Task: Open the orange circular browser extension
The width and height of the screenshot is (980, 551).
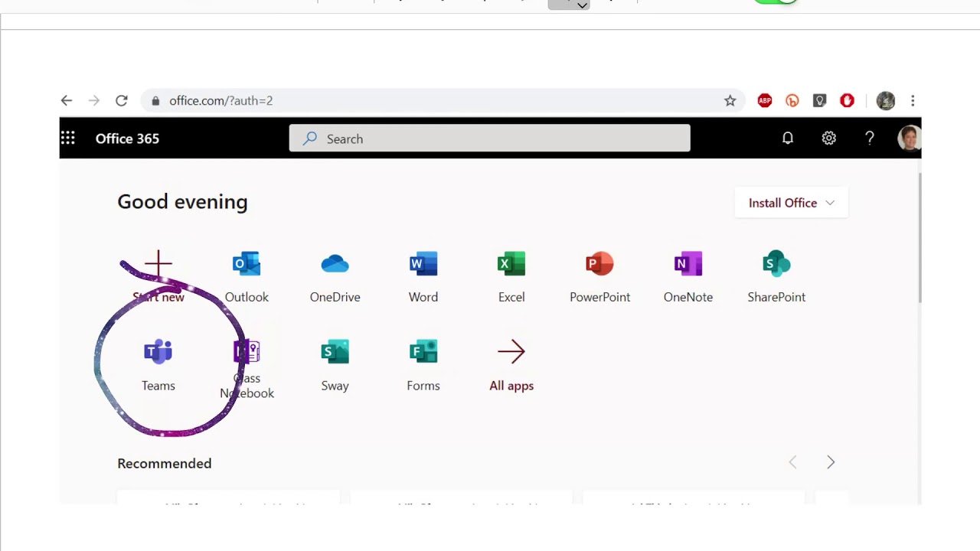Action: click(792, 100)
